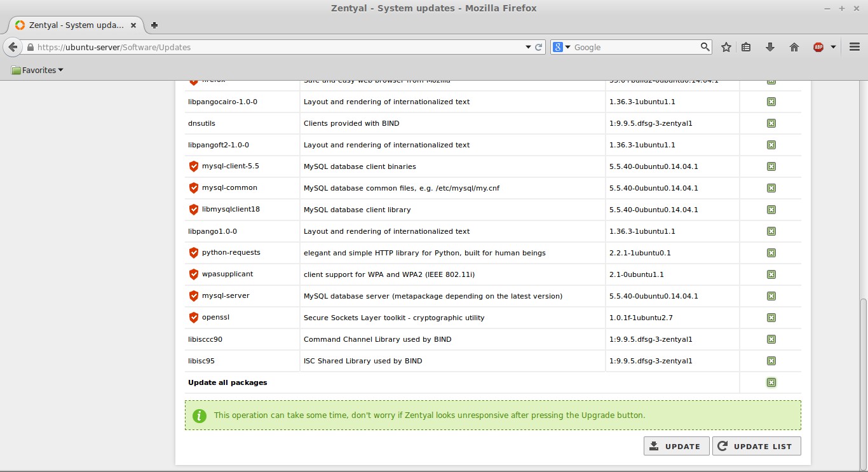Toggle the python-requests checkbox

point(771,253)
